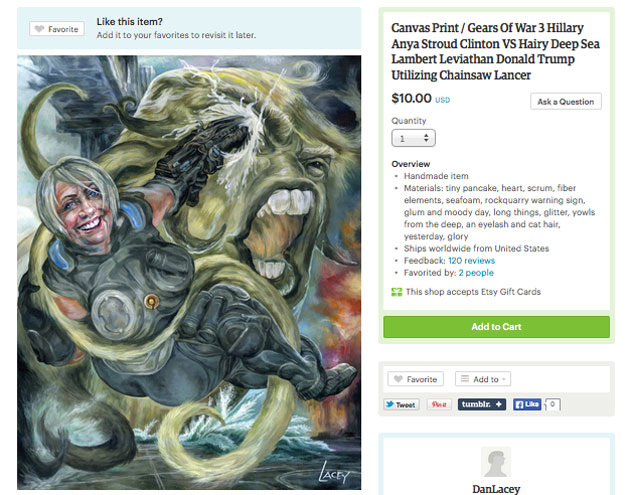Click the DanLacey seller avatar

click(496, 462)
